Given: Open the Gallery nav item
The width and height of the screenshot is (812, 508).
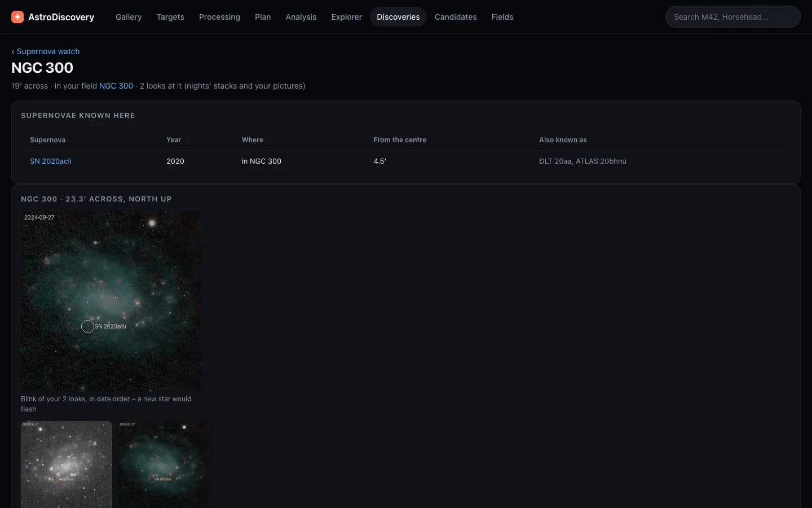Looking at the screenshot, I should 129,17.
